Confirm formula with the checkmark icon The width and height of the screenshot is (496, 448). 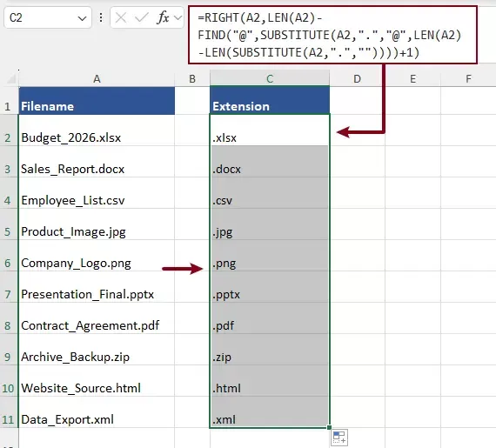coord(141,18)
